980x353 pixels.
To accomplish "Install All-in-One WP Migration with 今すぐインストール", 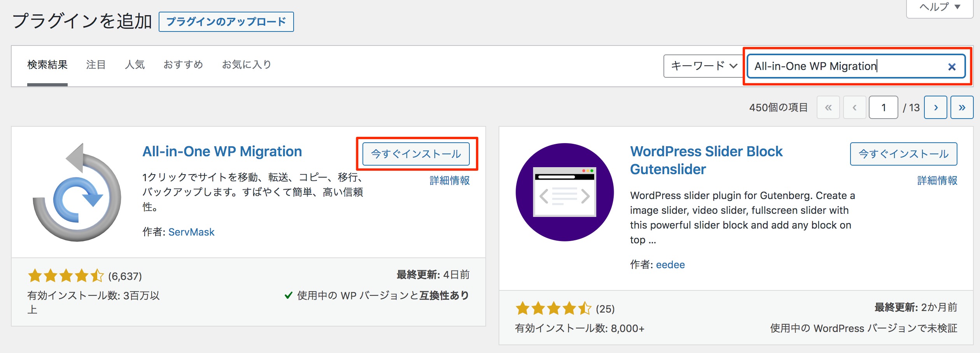I will click(x=416, y=154).
